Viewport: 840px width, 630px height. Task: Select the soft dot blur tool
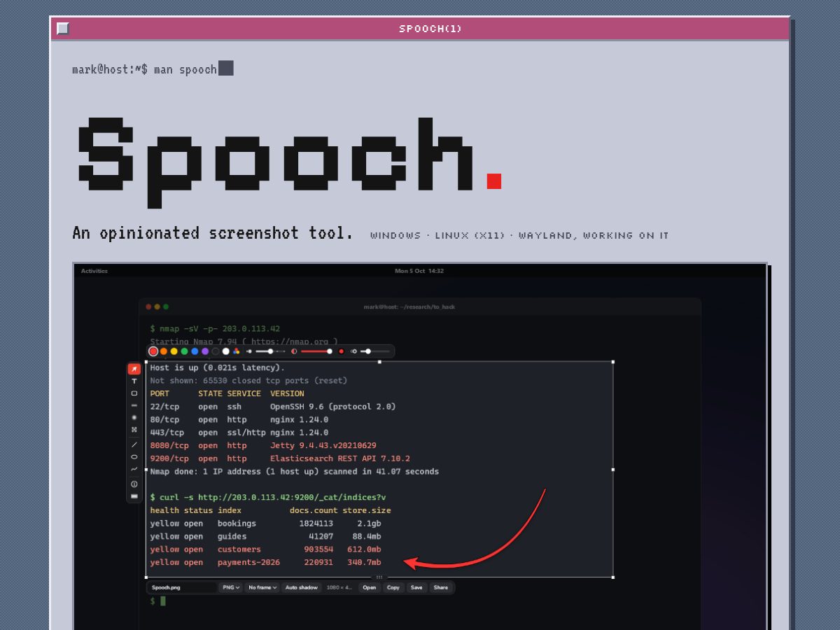click(134, 417)
